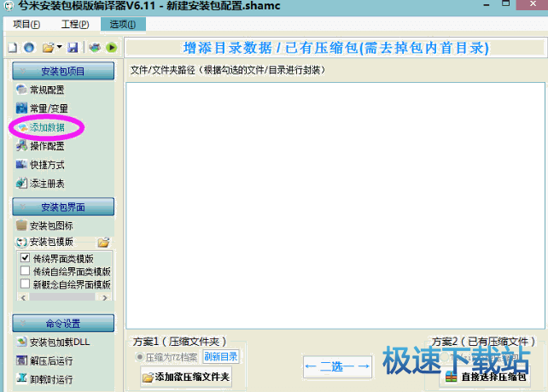Open the 工程(P) menu
Screen dimensions: 548x392
(x=74, y=24)
